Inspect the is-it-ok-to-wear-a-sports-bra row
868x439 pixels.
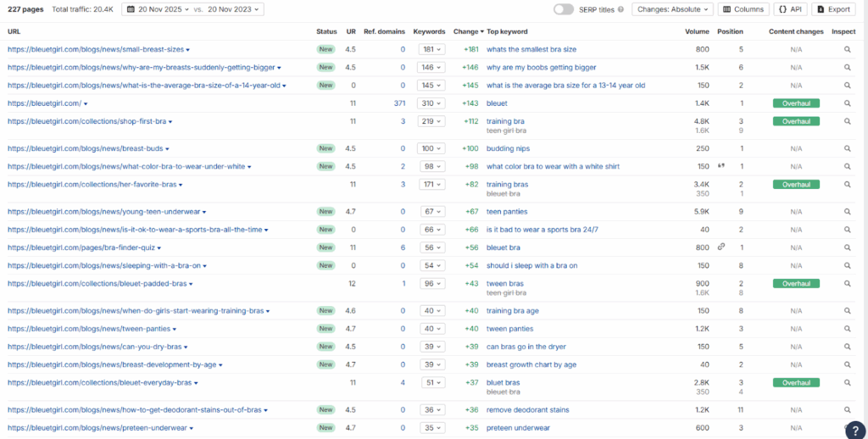[847, 230]
